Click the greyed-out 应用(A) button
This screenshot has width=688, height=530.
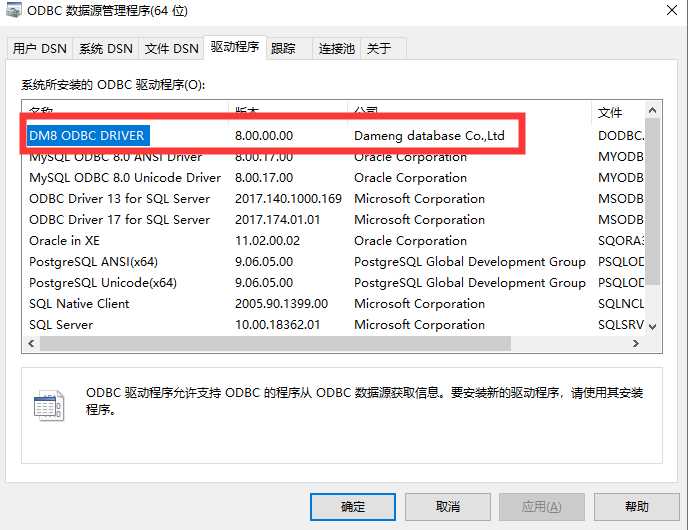[x=541, y=507]
